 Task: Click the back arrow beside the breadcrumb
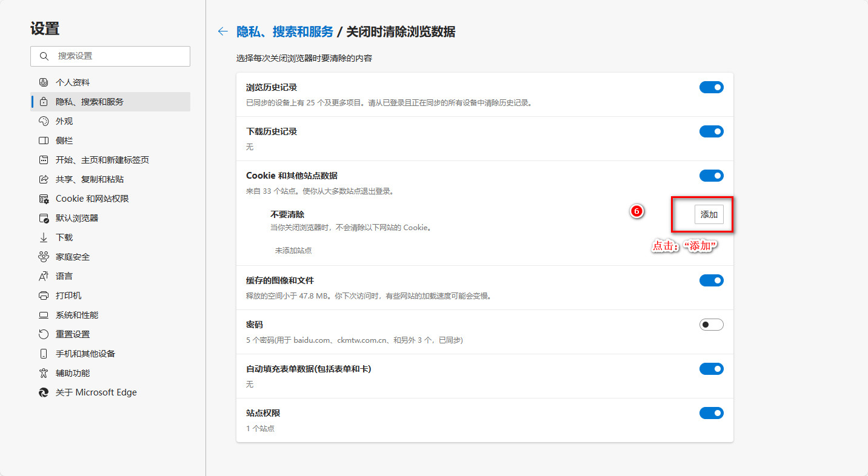223,31
